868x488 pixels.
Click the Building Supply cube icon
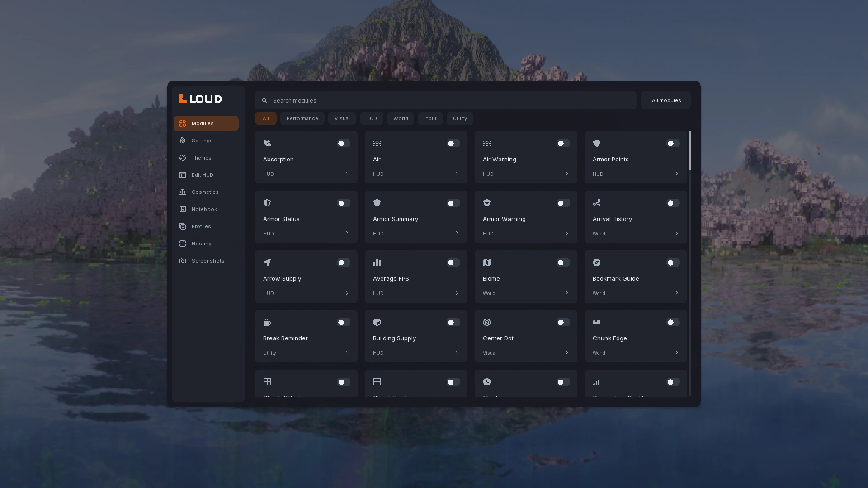tap(377, 322)
